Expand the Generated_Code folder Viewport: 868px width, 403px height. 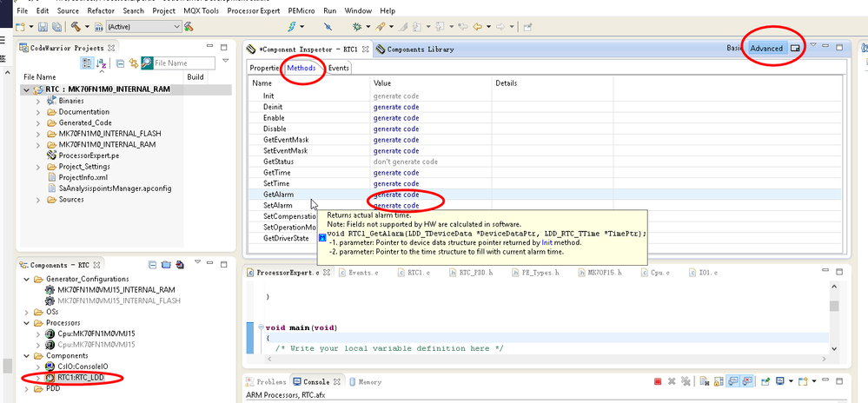coord(38,122)
